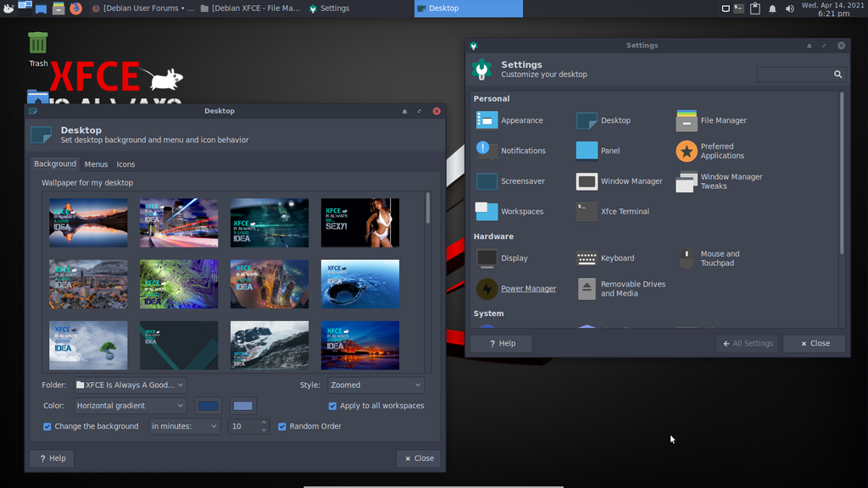Screen dimensions: 868x488
Task: Open the Style dropdown set to Zoomed
Action: pos(376,385)
